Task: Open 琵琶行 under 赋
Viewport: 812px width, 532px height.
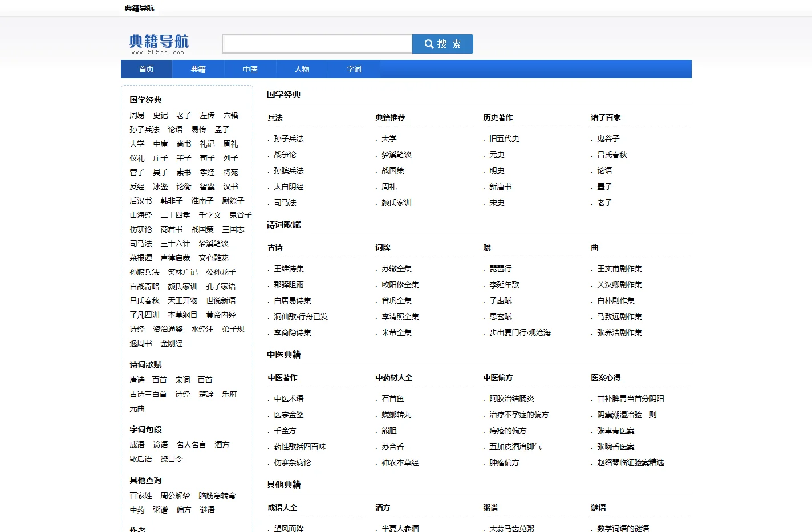Action: tap(501, 269)
